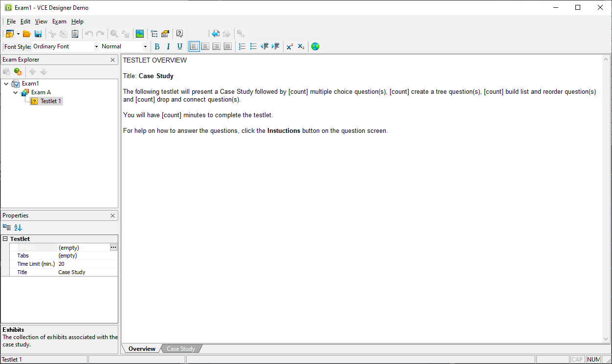Viewport: 612px width, 364px height.
Task: Select Align Left
Action: point(194,46)
